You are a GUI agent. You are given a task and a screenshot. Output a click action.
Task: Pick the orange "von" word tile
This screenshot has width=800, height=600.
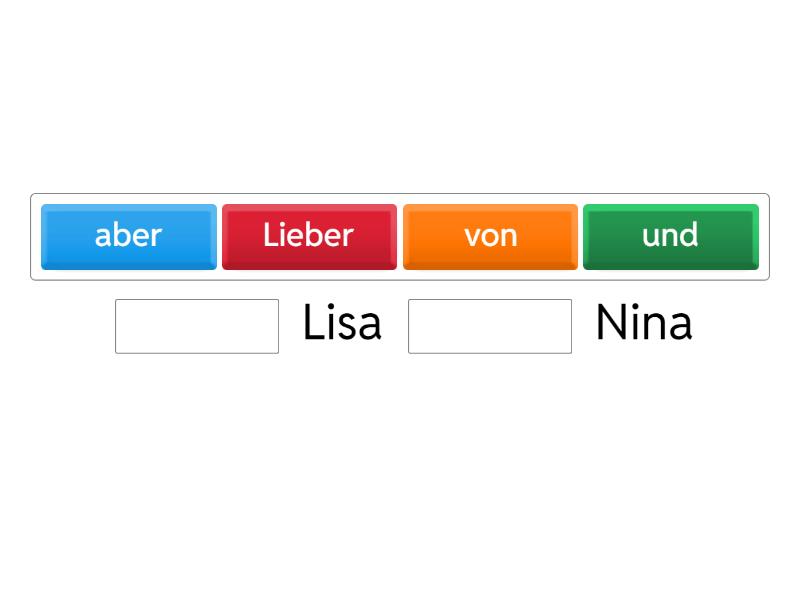tap(490, 236)
